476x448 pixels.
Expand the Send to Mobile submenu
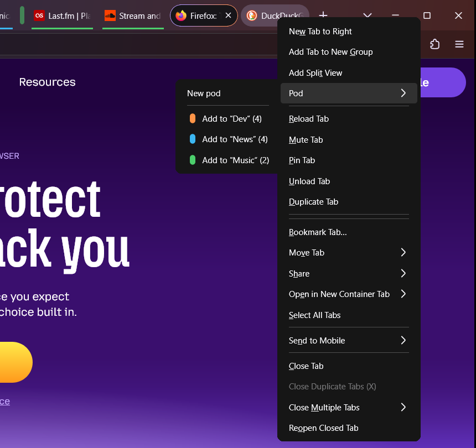[x=349, y=340]
